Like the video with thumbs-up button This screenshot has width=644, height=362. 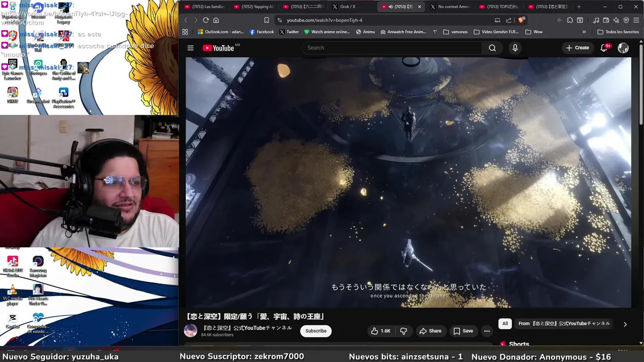(380, 331)
